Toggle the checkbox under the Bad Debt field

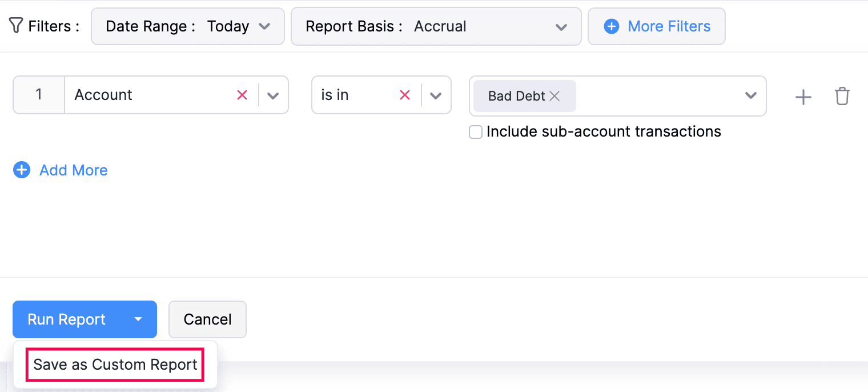(x=476, y=131)
